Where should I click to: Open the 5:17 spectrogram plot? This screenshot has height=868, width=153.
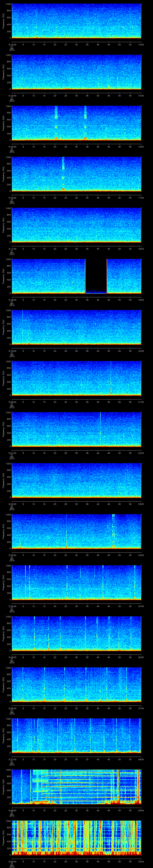click(76, 225)
